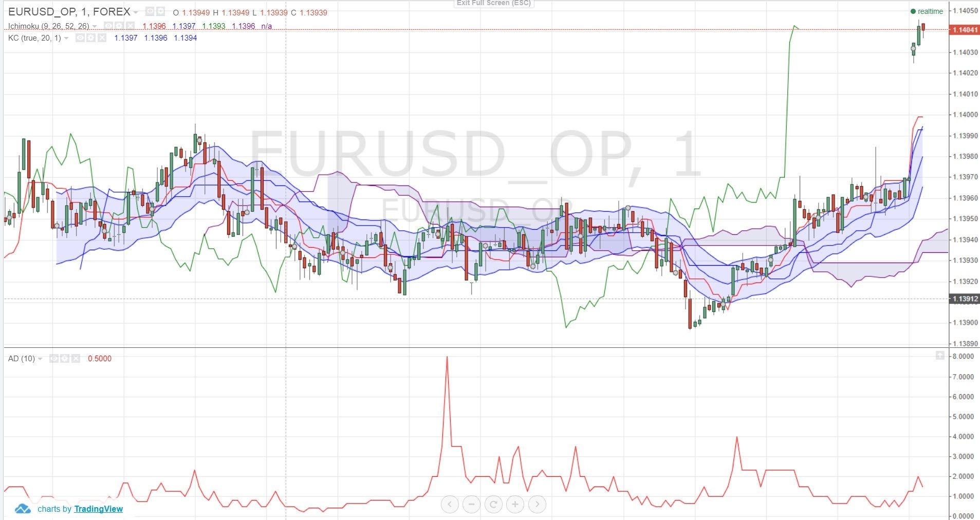Image resolution: width=980 pixels, height=520 pixels.
Task: Open settings gear for the EURUSD_OP series
Action: click(x=161, y=11)
